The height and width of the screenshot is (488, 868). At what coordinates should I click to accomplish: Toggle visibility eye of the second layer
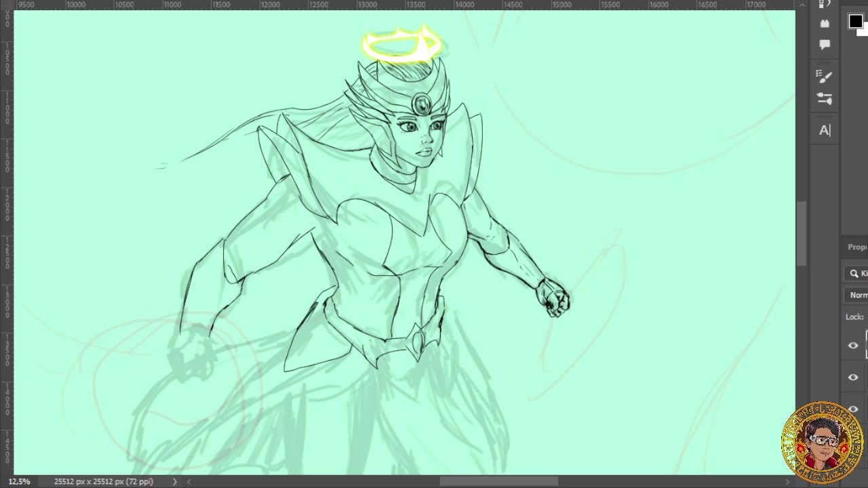pos(853,378)
